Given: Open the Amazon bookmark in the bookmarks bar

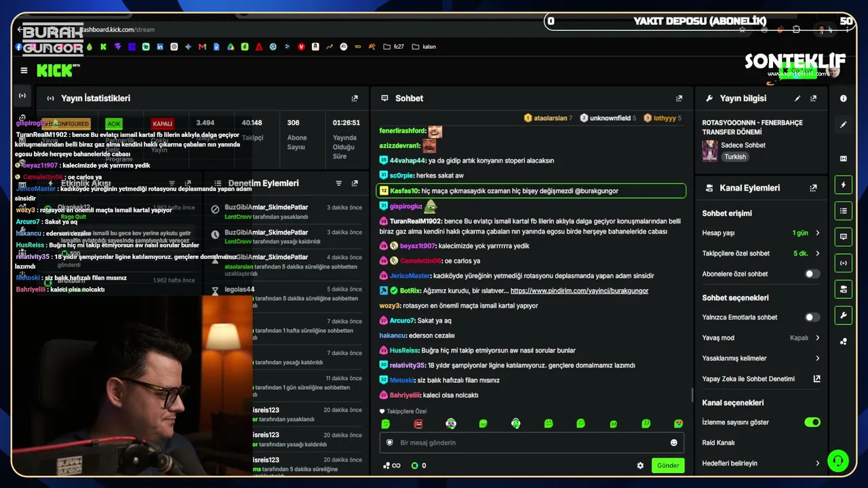Looking at the screenshot, I should click(x=315, y=47).
